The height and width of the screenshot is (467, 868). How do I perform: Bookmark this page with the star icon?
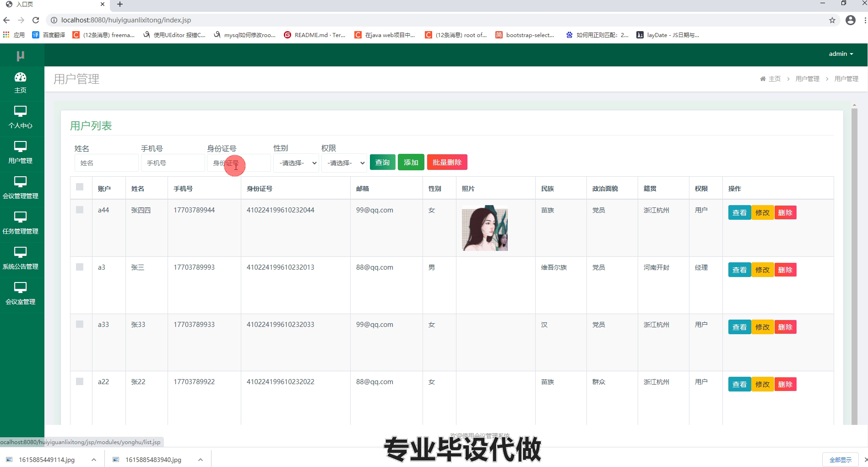point(832,20)
